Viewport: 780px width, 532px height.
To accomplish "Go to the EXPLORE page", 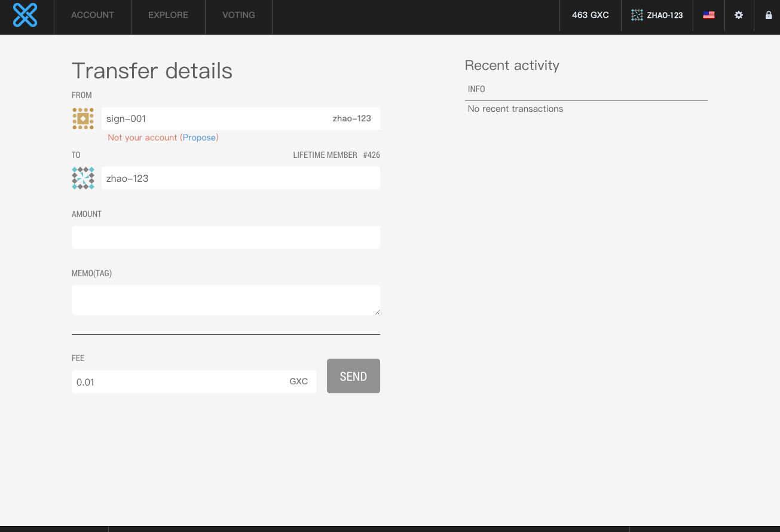I will (x=168, y=15).
